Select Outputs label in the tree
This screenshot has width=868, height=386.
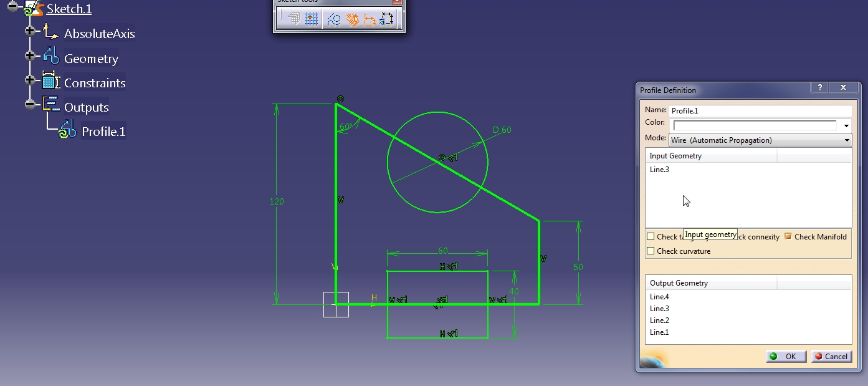click(87, 107)
